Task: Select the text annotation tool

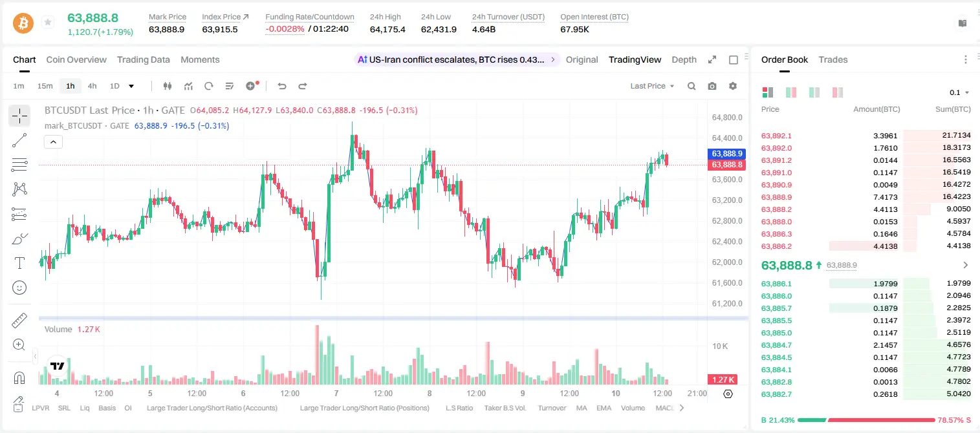Action: pyautogui.click(x=19, y=263)
